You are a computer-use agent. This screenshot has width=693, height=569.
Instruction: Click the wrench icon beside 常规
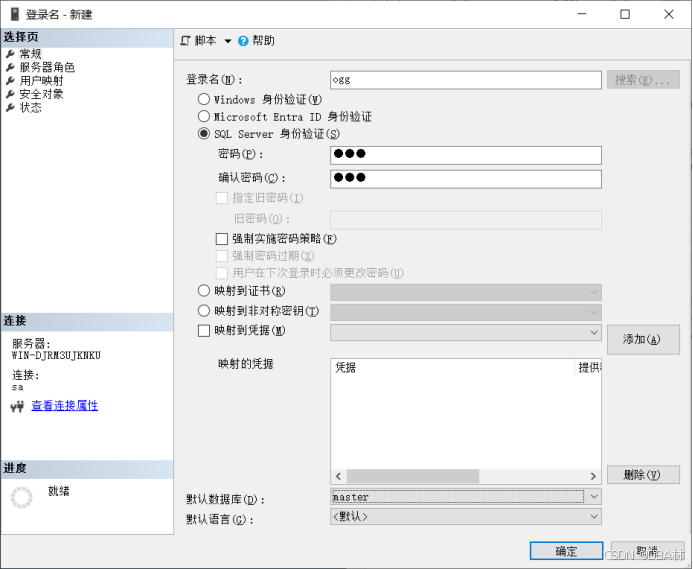pos(10,54)
